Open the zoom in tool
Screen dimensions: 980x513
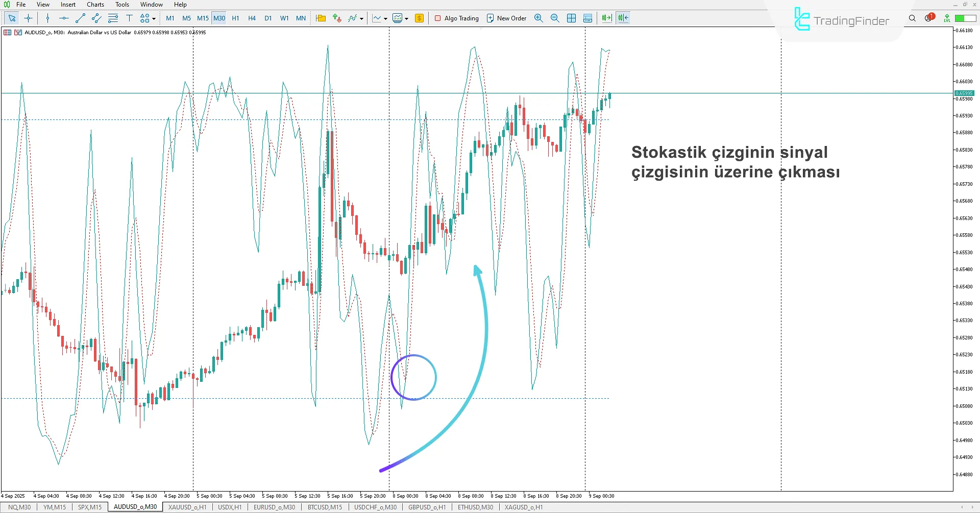[x=538, y=18]
